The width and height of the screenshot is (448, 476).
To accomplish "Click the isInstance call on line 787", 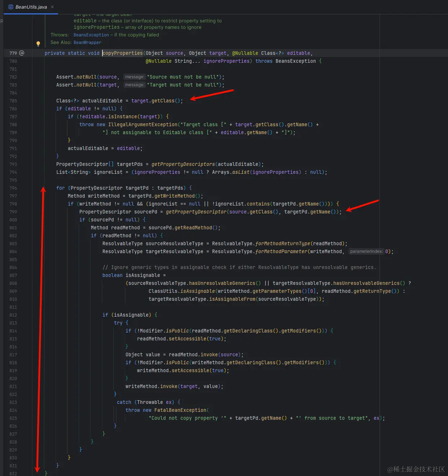I will (123, 116).
